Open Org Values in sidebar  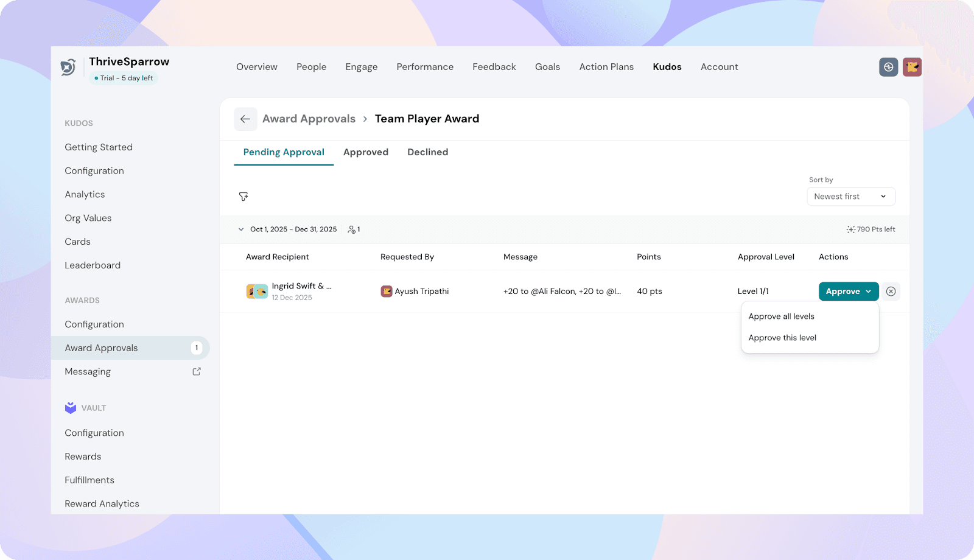pyautogui.click(x=88, y=218)
